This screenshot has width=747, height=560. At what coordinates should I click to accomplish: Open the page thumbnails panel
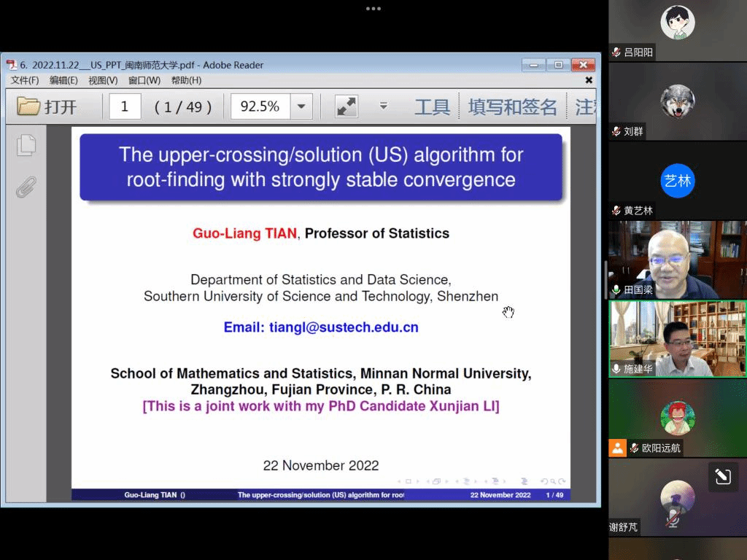coord(26,145)
